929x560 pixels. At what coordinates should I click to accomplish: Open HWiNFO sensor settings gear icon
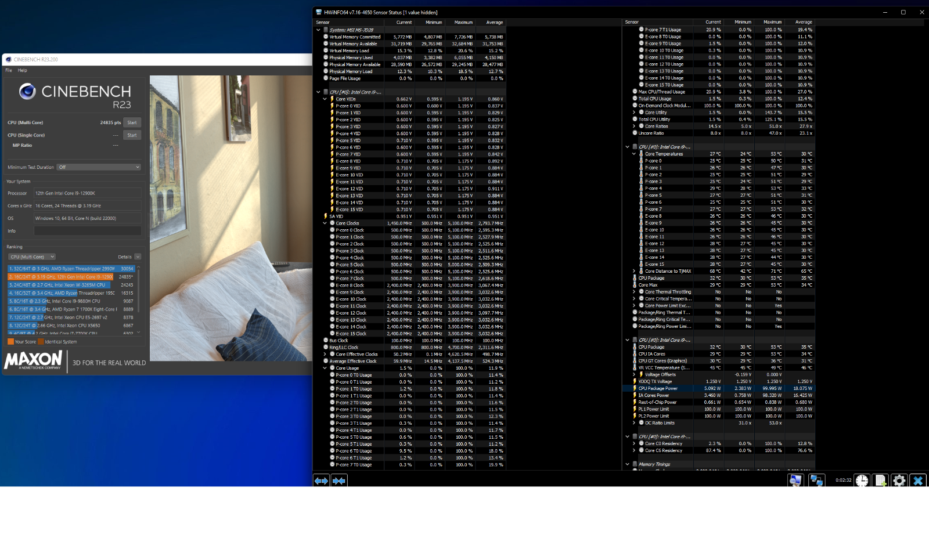coord(899,480)
